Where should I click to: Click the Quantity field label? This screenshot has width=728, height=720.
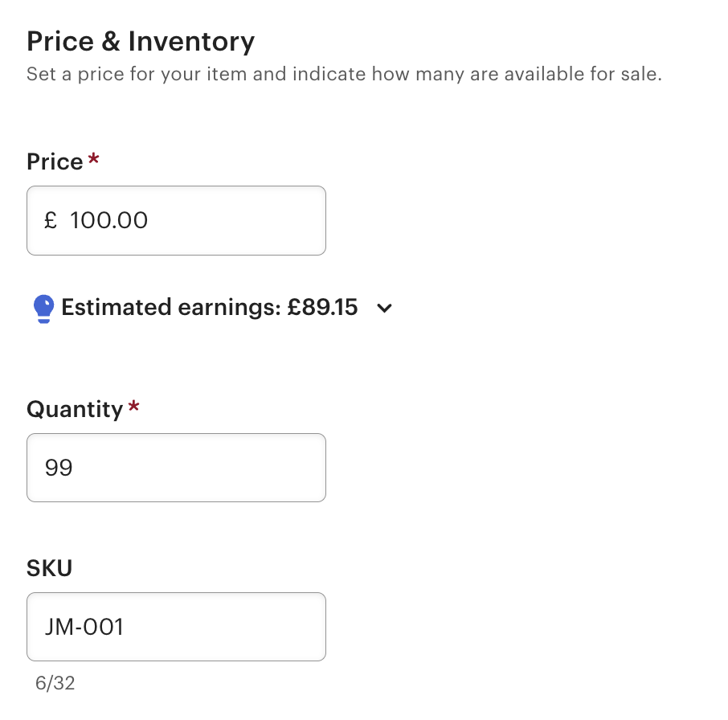coord(75,409)
